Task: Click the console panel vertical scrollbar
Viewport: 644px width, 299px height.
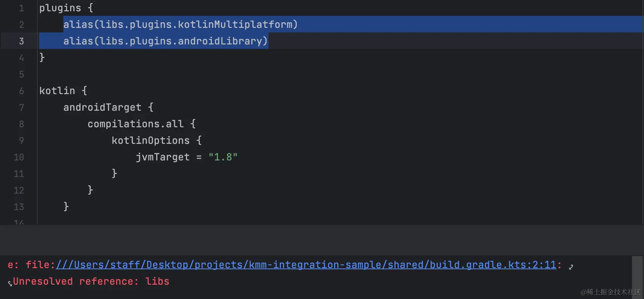Action: click(637, 277)
